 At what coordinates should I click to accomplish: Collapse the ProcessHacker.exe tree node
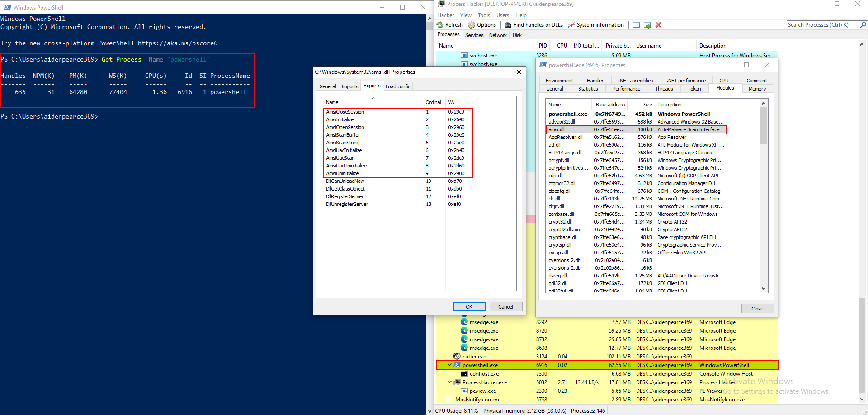[449, 382]
